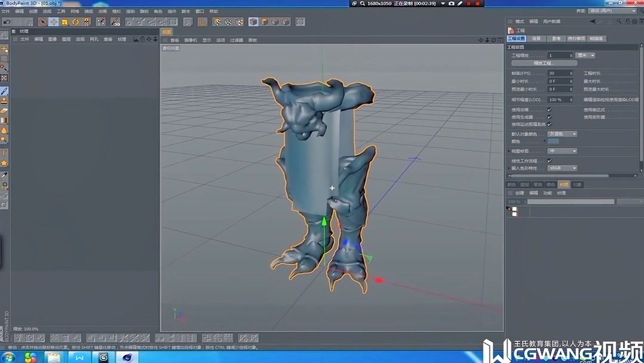This screenshot has width=644, height=363.
Task: Open the project scale unit 厘米 dropdown
Action: click(x=585, y=56)
